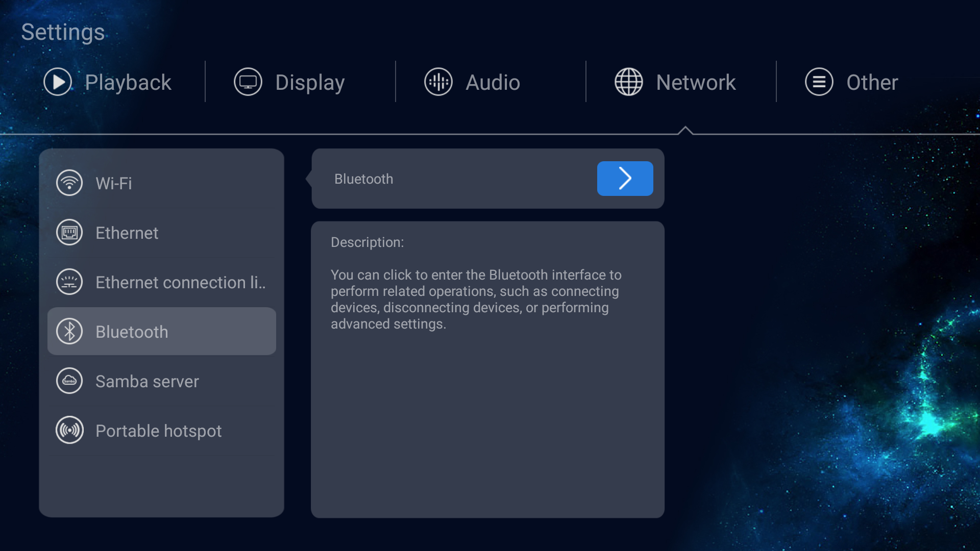
Task: Click the Samba cloud icon
Action: click(69, 381)
